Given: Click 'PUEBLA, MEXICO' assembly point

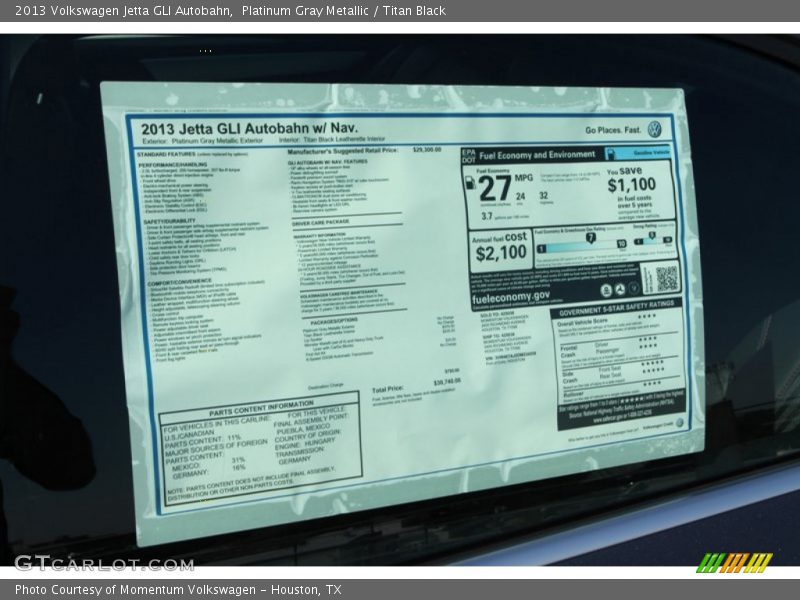Looking at the screenshot, I should pyautogui.click(x=303, y=429).
